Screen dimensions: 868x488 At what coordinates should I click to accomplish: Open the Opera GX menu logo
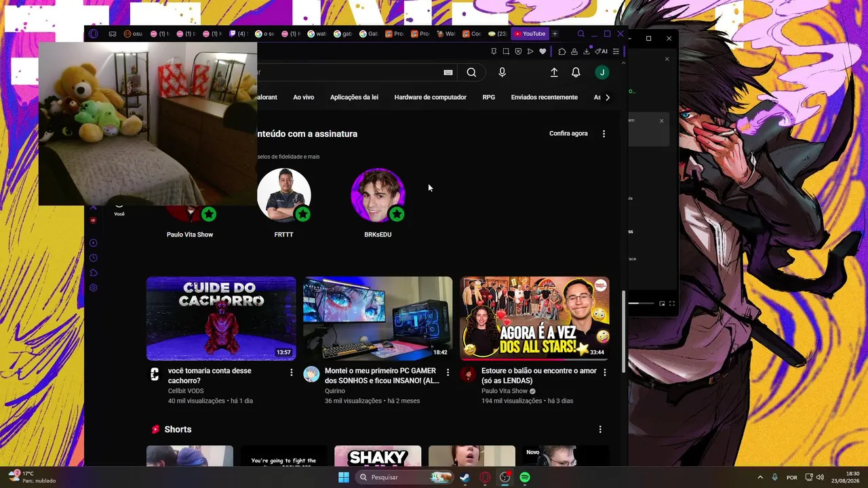coord(94,34)
